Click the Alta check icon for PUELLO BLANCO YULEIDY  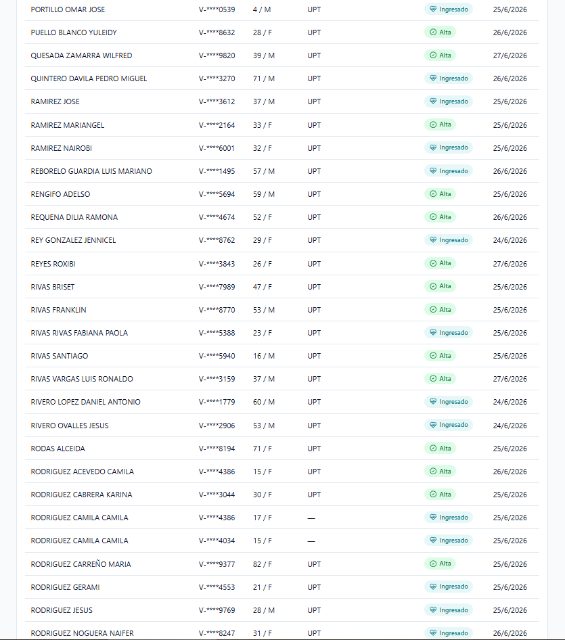click(x=433, y=32)
